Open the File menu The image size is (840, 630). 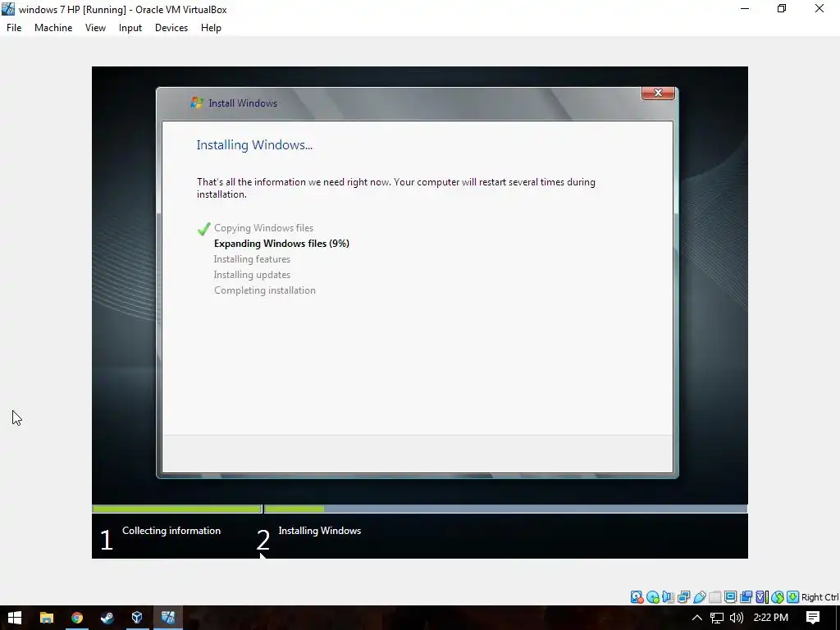click(x=14, y=28)
